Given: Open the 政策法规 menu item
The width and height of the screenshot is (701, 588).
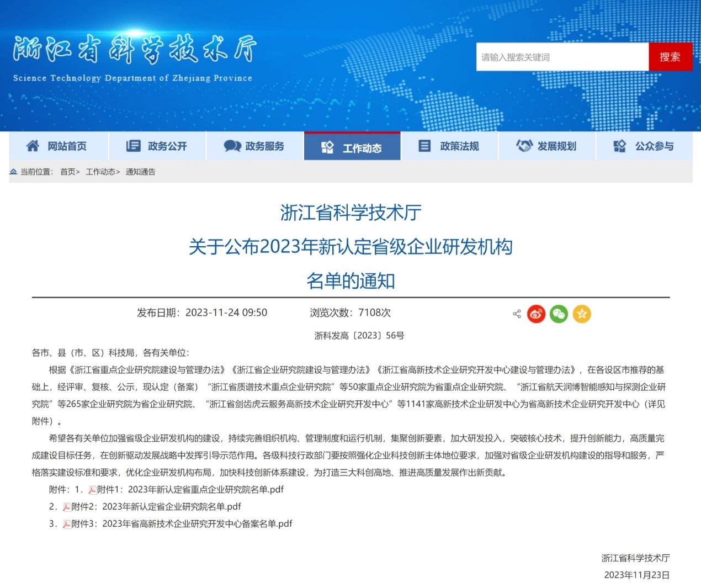Looking at the screenshot, I should pos(449,146).
